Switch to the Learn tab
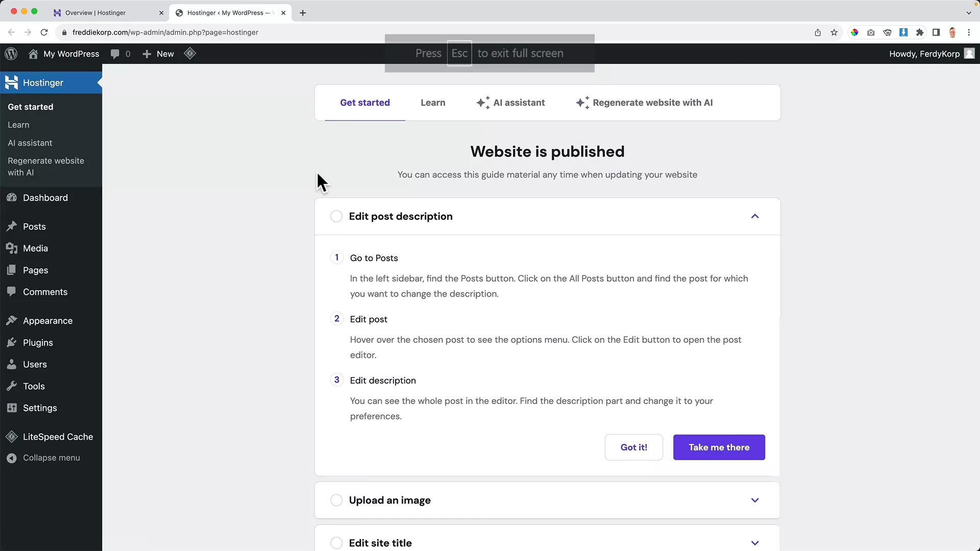Viewport: 980px width, 551px height. (x=433, y=102)
